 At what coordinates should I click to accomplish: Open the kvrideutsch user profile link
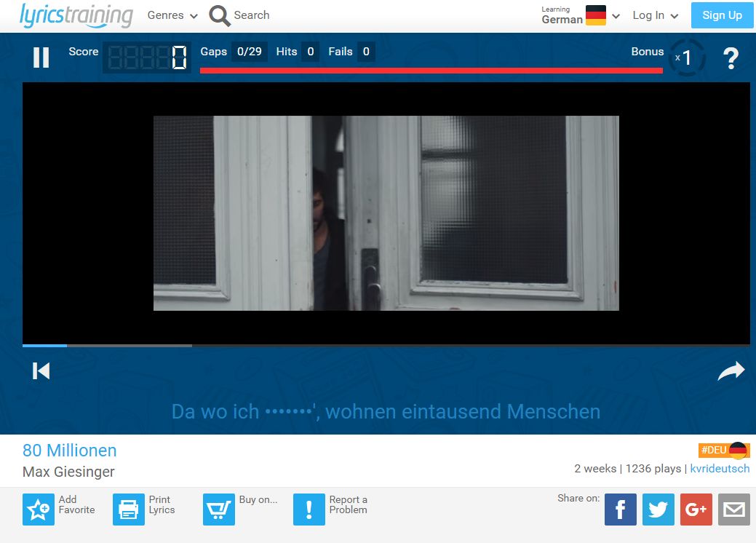pyautogui.click(x=719, y=469)
